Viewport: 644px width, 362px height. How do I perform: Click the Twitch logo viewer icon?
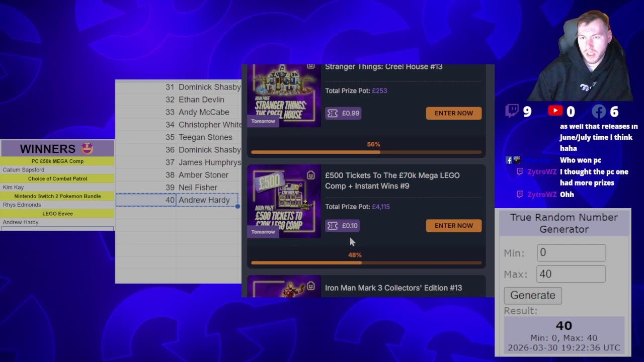512,111
